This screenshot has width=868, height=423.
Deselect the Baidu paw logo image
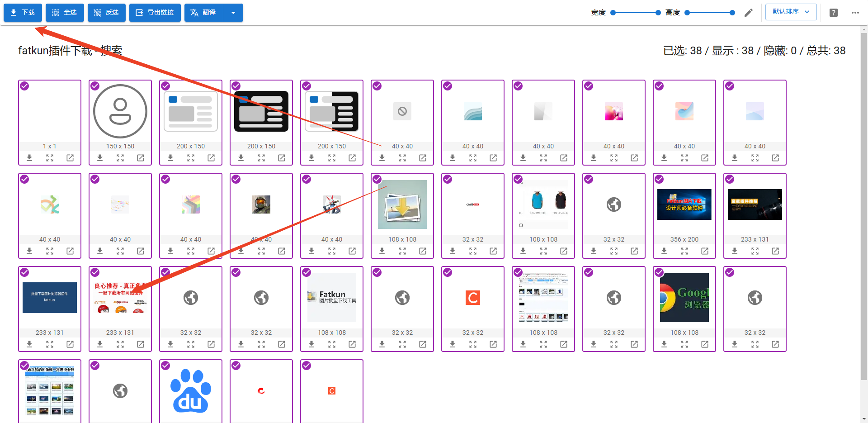point(166,366)
